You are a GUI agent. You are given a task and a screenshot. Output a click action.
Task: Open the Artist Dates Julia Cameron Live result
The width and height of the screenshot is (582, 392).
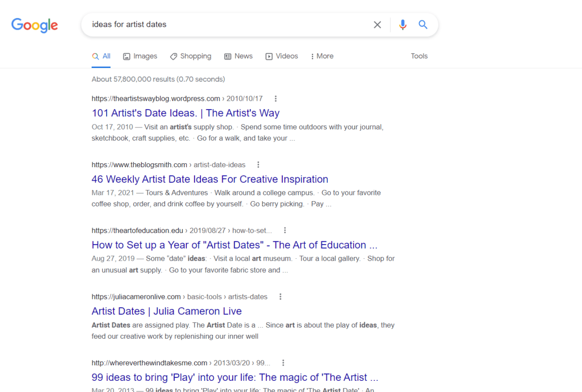click(166, 311)
